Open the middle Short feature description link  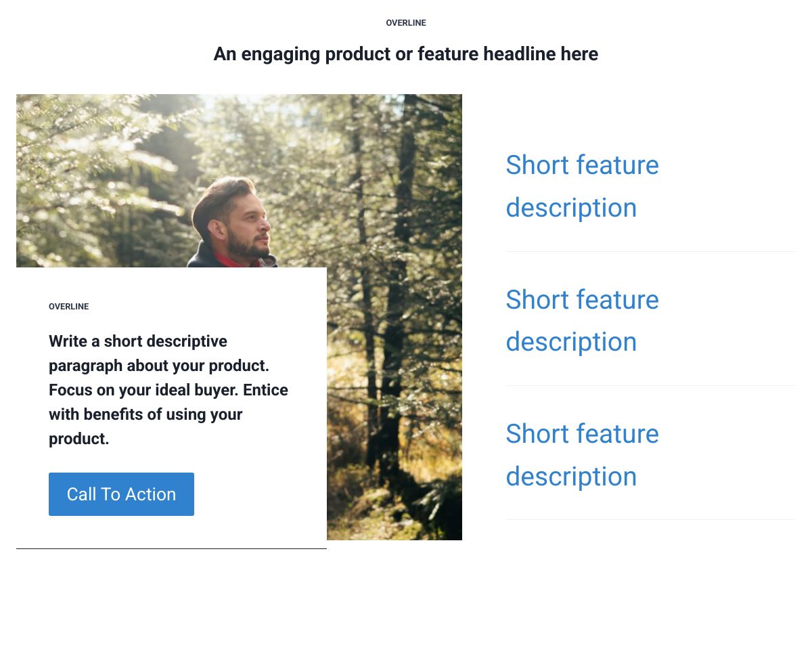click(582, 320)
